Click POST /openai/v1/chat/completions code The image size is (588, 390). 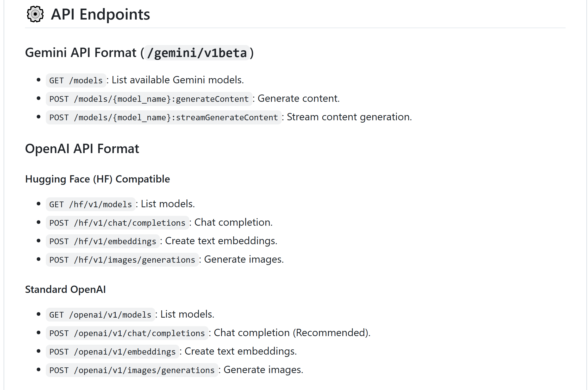127,333
